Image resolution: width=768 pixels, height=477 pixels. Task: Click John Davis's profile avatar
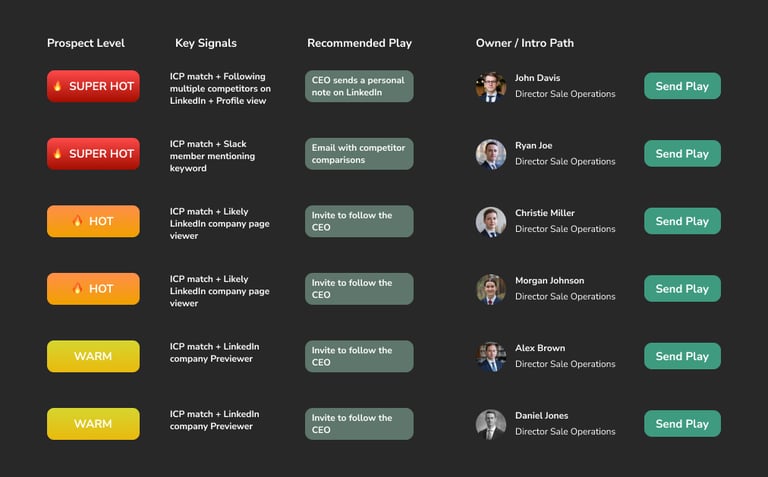point(491,87)
